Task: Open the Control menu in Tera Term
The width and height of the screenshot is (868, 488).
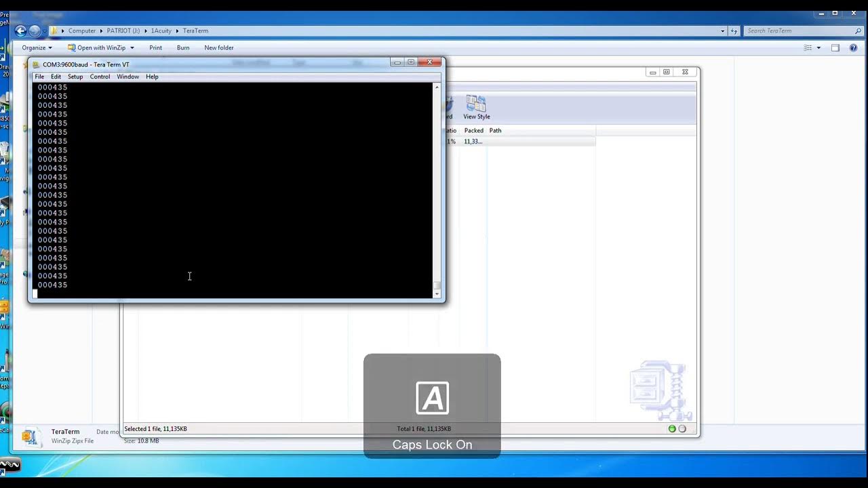Action: (x=100, y=77)
